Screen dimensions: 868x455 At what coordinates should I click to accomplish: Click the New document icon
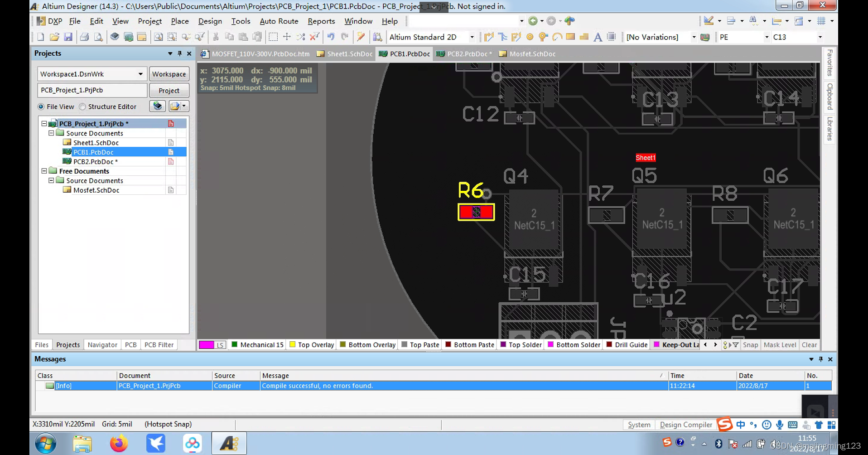tap(41, 37)
